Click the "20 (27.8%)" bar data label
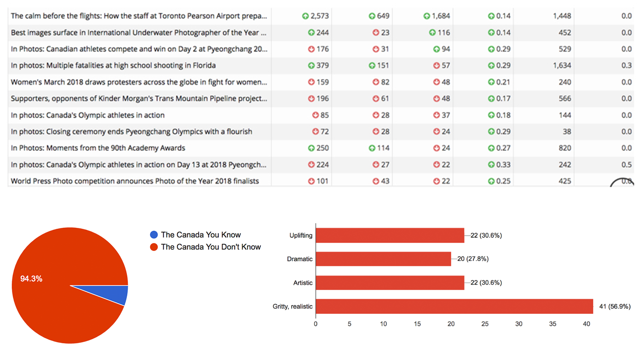Image resolution: width=644 pixels, height=359 pixels. 473,259
